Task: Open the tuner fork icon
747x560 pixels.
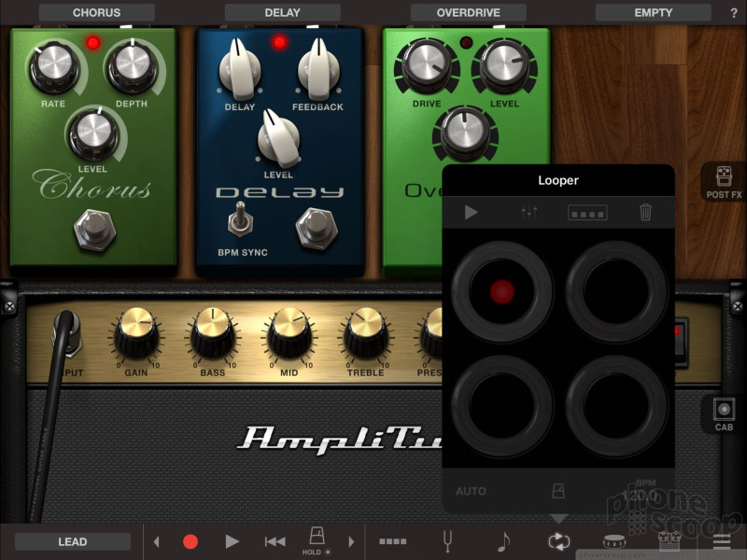Action: (447, 541)
